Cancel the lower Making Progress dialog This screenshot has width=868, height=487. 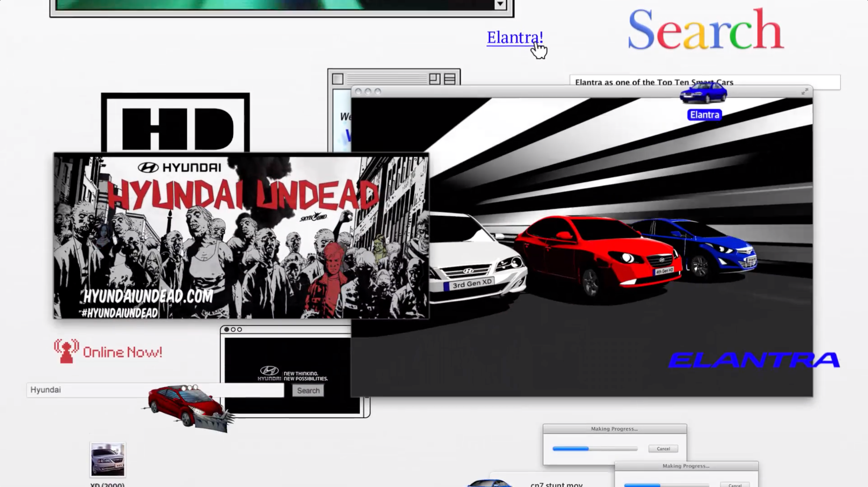[x=735, y=484]
